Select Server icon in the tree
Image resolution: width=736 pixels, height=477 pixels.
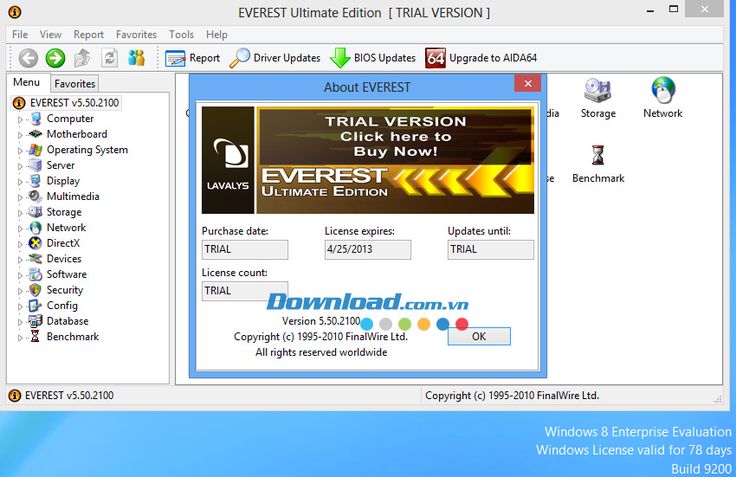click(36, 165)
